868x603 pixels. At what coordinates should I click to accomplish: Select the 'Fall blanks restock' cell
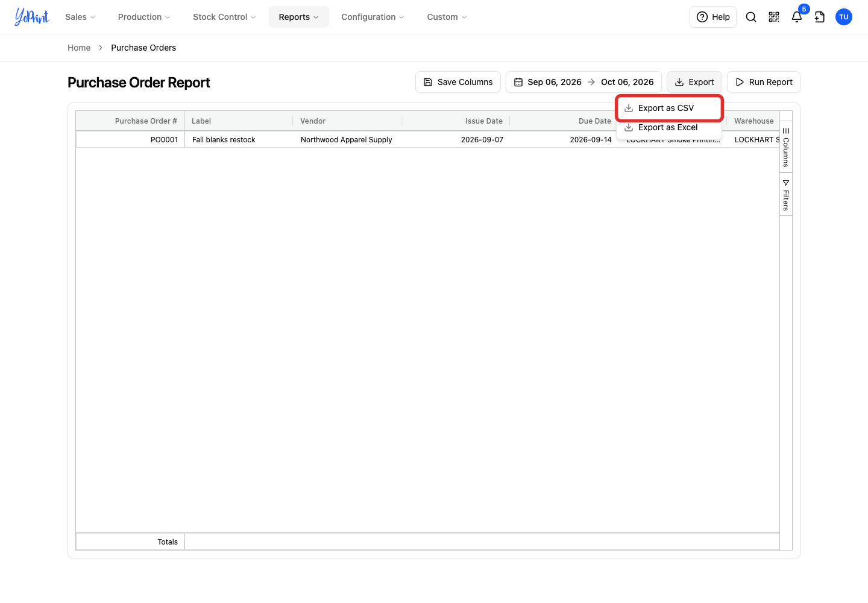click(239, 139)
